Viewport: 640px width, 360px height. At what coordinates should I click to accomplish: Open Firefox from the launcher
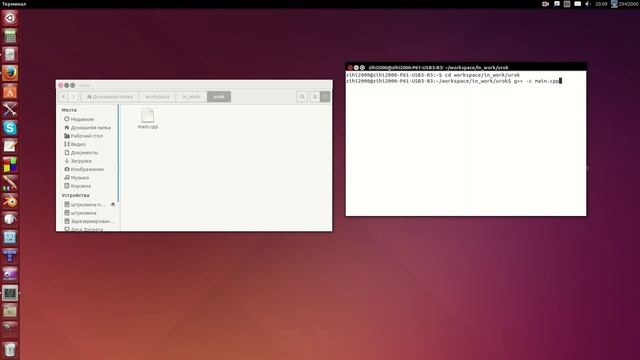point(10,73)
